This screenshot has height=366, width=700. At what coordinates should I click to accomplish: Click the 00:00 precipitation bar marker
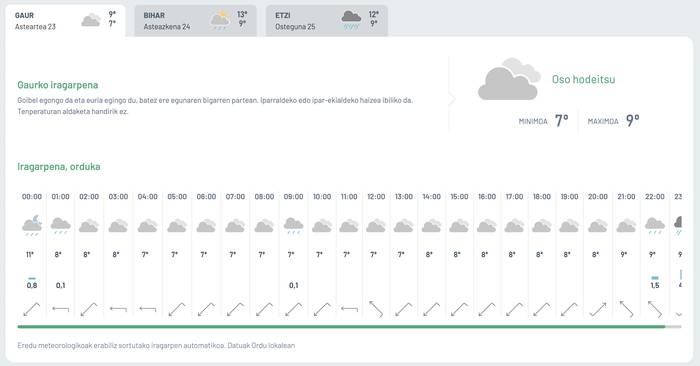(x=32, y=279)
